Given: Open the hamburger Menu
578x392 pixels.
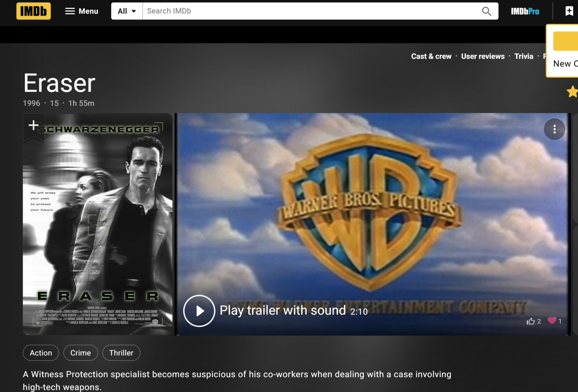Looking at the screenshot, I should pos(82,11).
